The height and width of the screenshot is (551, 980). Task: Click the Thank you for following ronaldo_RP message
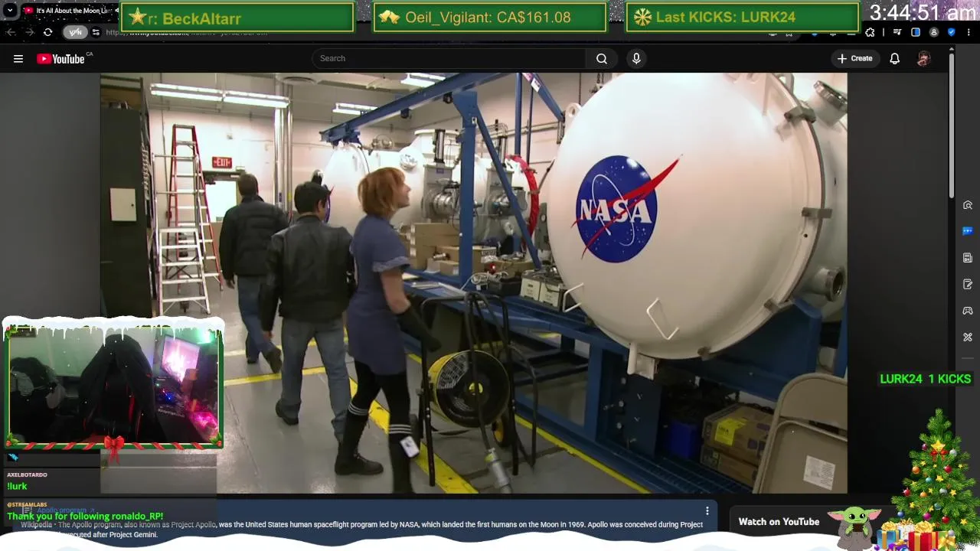click(x=85, y=516)
